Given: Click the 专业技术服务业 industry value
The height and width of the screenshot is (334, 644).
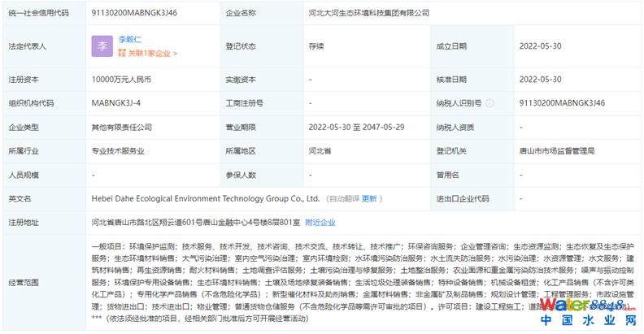Looking at the screenshot, I should [x=120, y=151].
